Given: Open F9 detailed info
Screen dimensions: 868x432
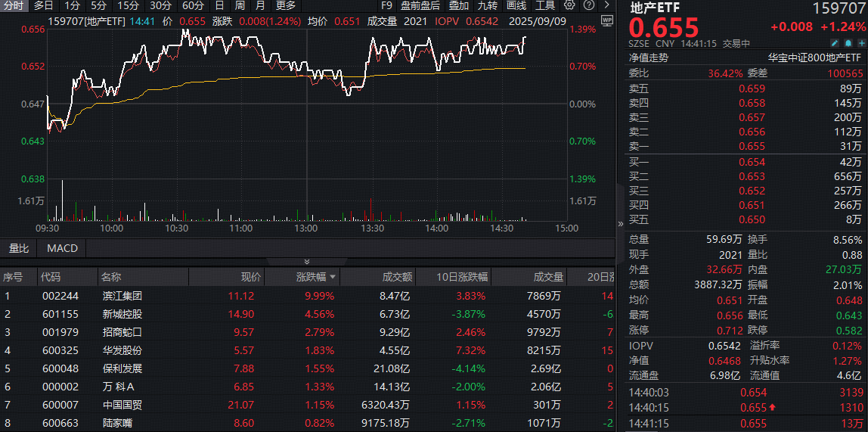Looking at the screenshot, I should (x=386, y=5).
